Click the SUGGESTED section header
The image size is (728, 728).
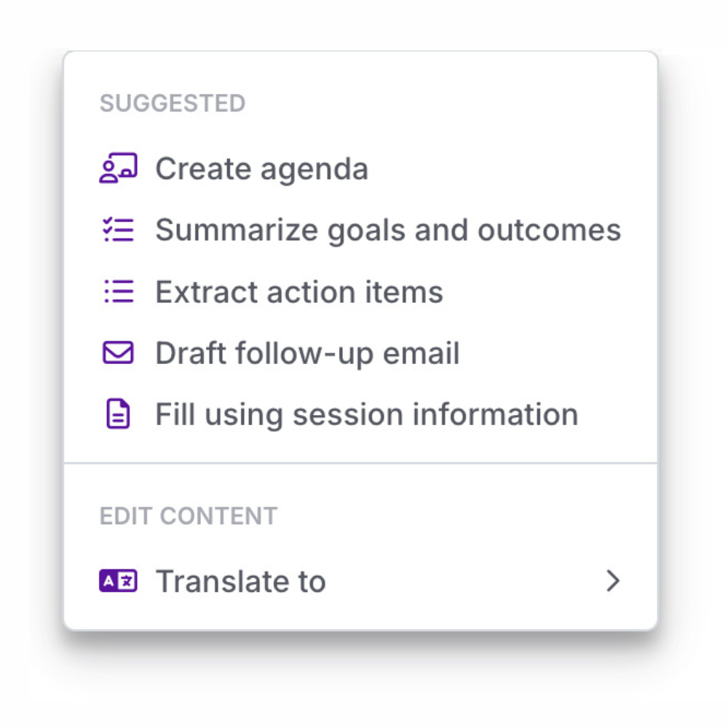172,103
